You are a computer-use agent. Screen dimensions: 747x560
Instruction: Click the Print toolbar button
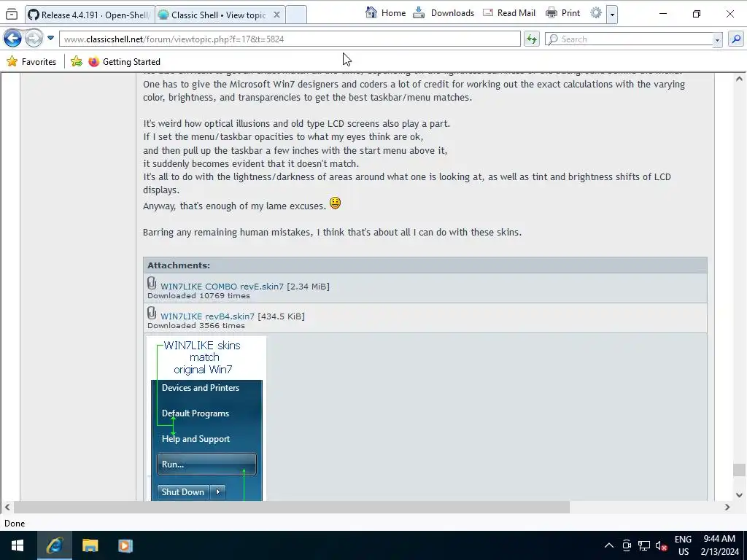point(562,13)
